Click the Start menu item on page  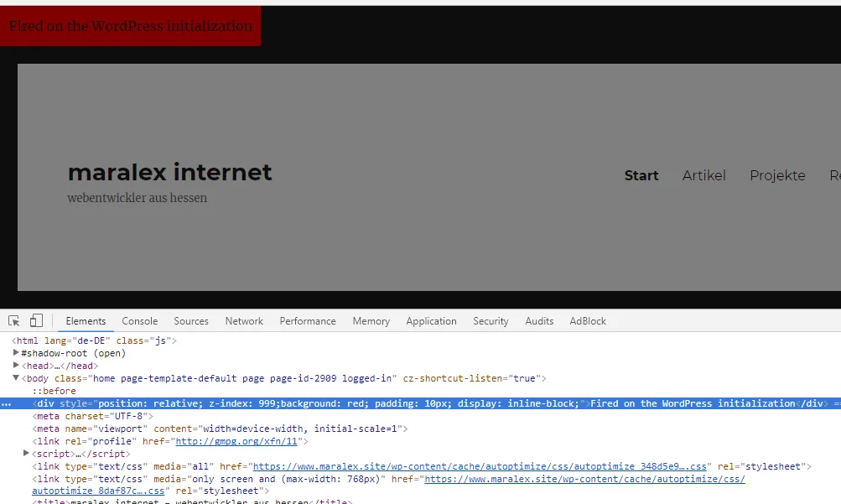[x=641, y=175]
